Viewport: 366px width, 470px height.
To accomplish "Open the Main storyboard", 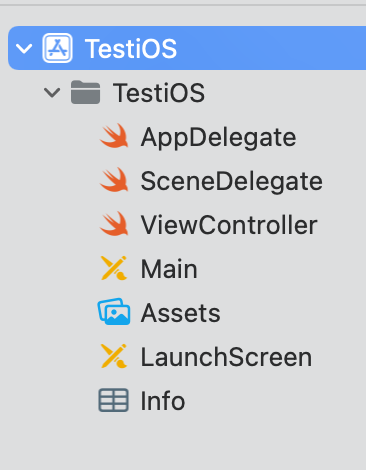I will coord(169,269).
